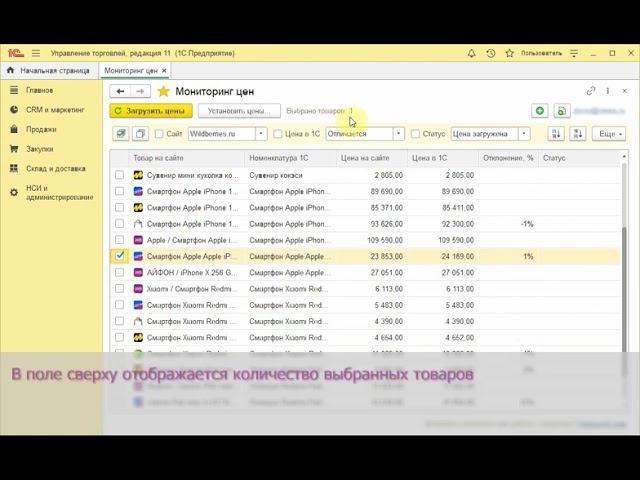This screenshot has height=480, width=640.
Task: Check the row with price 93 626,00
Action: pyautogui.click(x=119, y=224)
